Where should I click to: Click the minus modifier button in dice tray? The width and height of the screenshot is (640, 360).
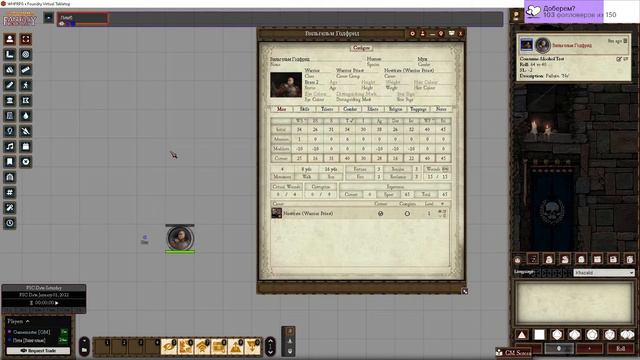click(529, 349)
